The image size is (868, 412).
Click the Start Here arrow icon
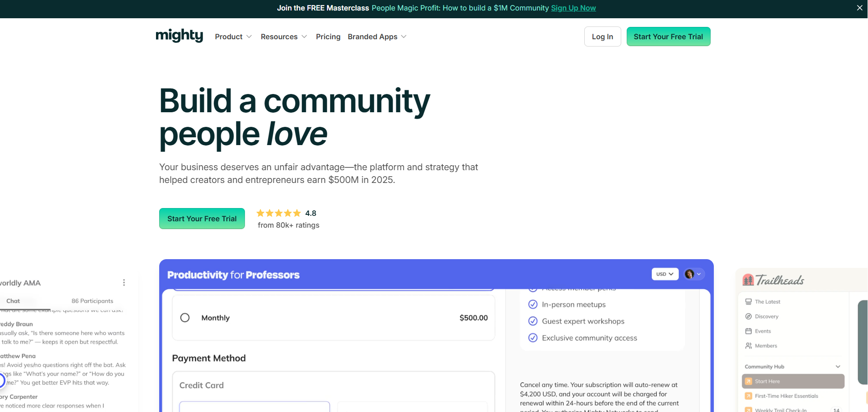click(748, 381)
